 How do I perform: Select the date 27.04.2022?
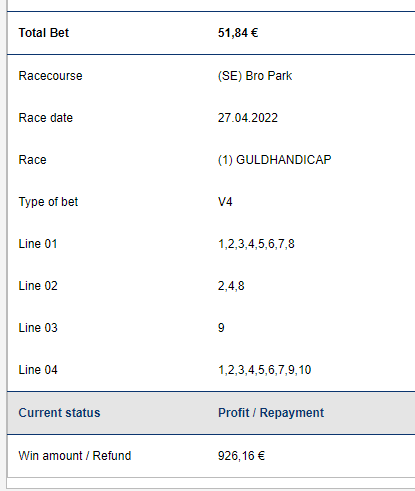click(248, 118)
